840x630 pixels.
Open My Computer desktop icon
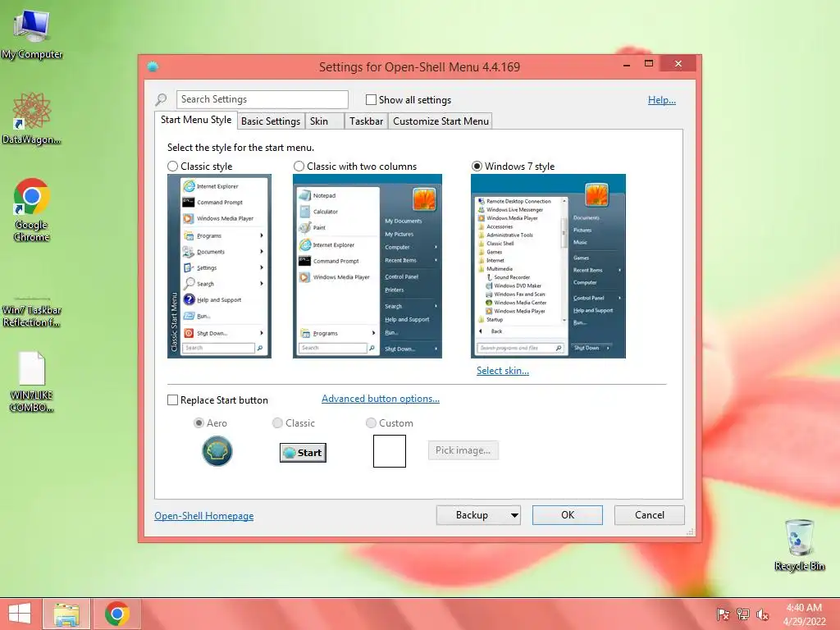click(32, 34)
